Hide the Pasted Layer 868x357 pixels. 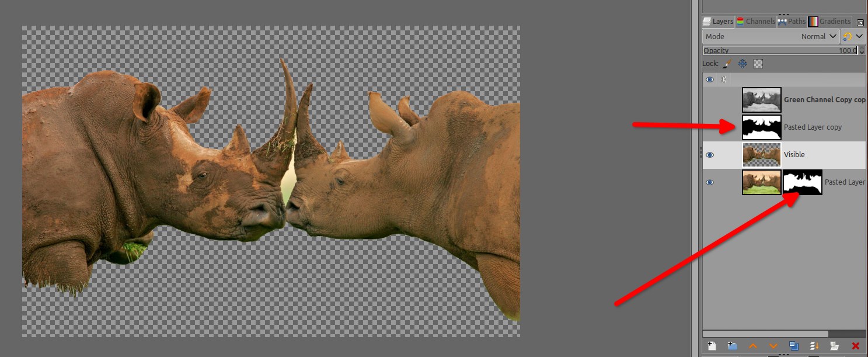tap(710, 182)
